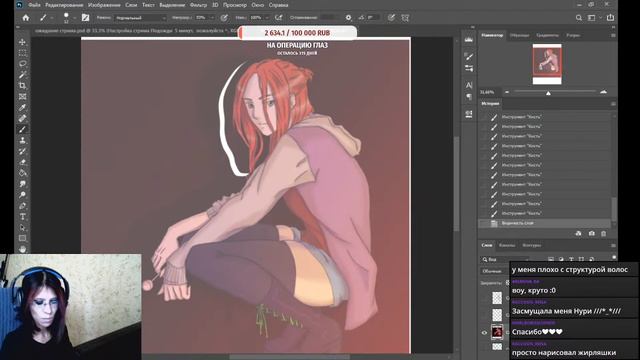The height and width of the screenshot is (360, 640).
Task: Open the Opacity value dropdown
Action: click(x=212, y=18)
